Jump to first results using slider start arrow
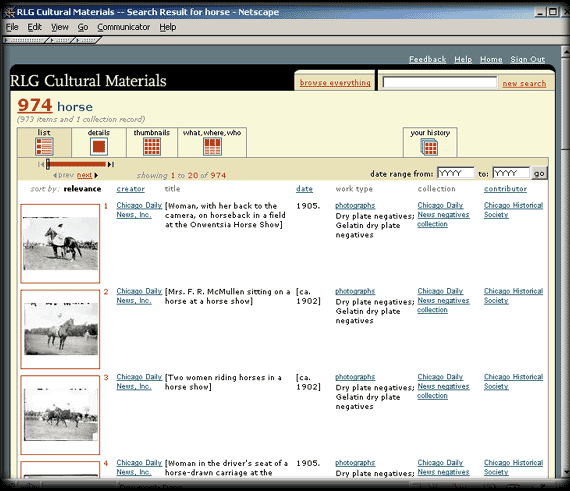The width and height of the screenshot is (570, 491). 40,165
